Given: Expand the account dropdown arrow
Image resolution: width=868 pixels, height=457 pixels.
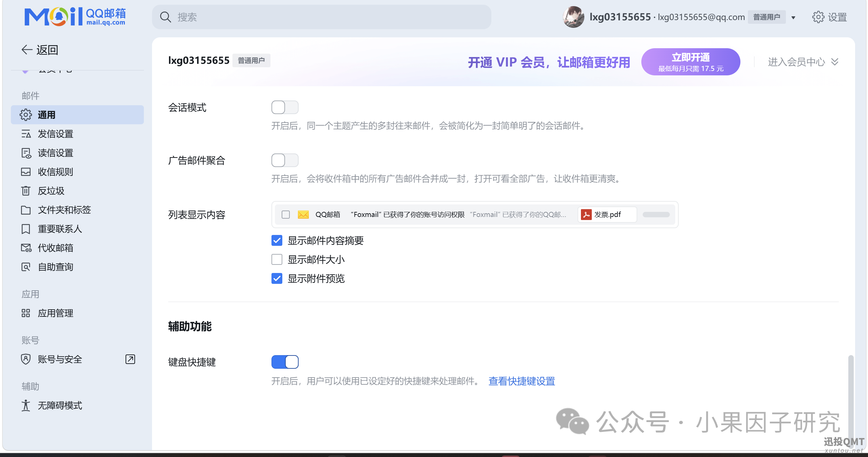Looking at the screenshot, I should [793, 17].
